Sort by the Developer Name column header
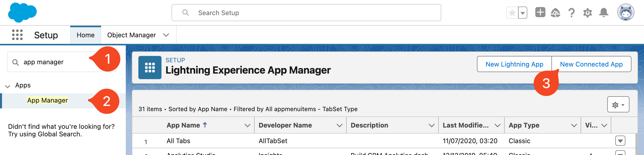The width and height of the screenshot is (644, 155). point(285,125)
